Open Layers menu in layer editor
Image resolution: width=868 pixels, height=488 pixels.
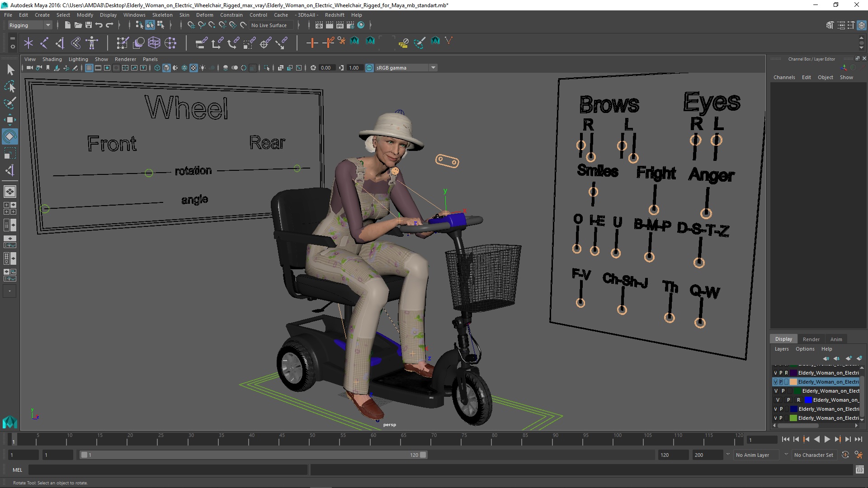781,349
